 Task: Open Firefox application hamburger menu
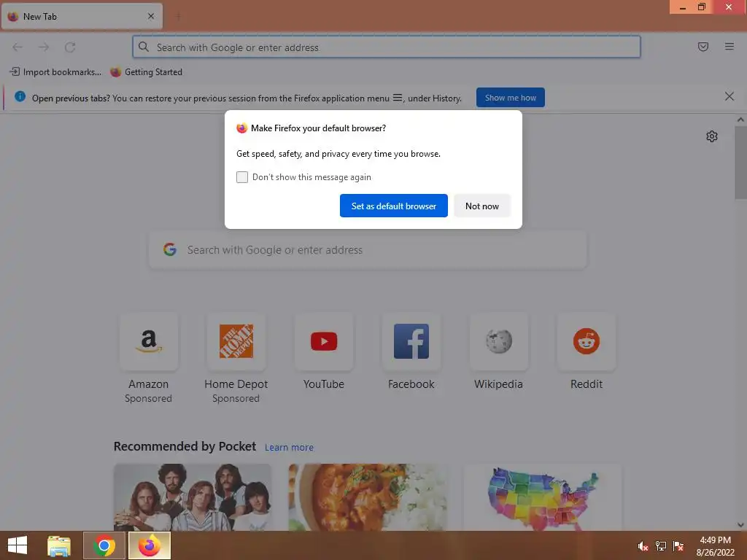729,47
